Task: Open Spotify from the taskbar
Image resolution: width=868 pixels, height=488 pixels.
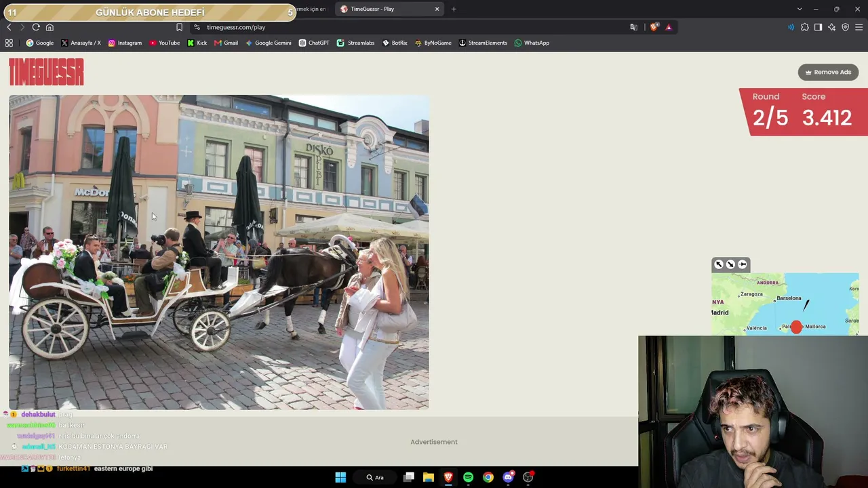Action: click(x=468, y=477)
